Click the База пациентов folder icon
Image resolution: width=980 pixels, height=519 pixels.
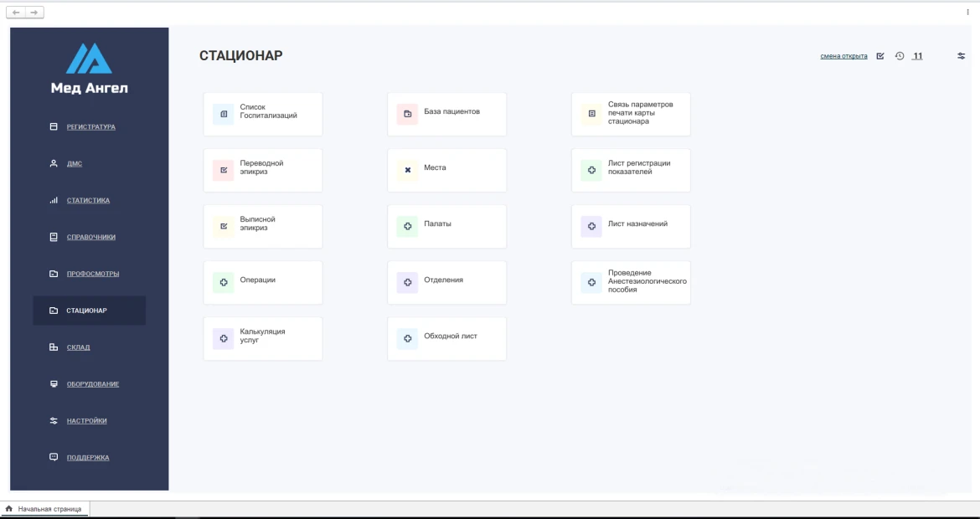coord(408,115)
